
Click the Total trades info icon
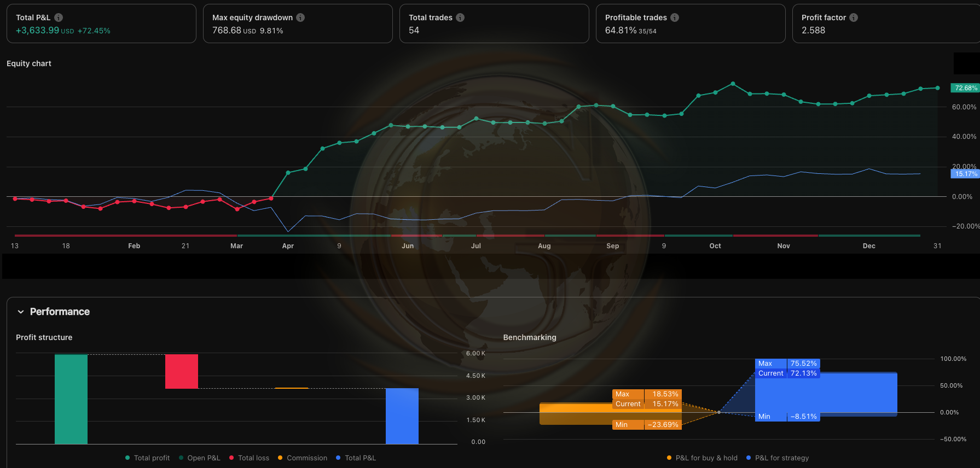coord(460,17)
